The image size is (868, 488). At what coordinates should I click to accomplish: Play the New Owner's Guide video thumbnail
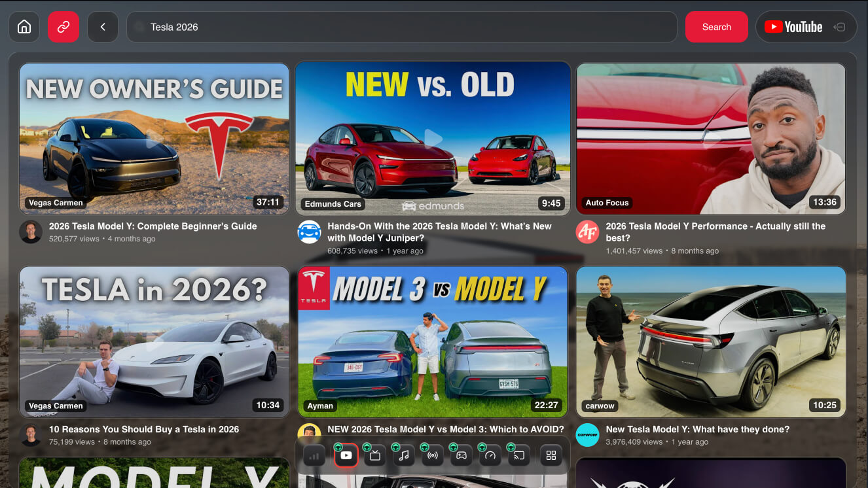[154, 139]
